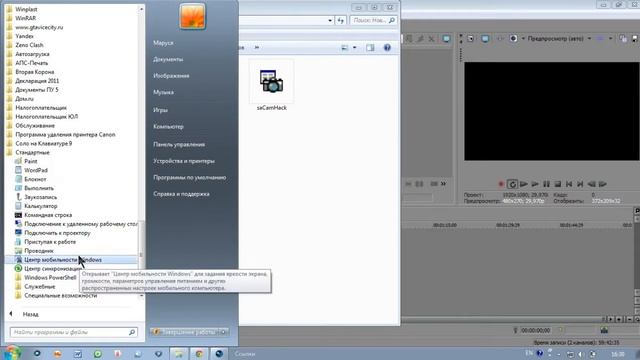This screenshot has height=360, width=640.
Task: Click the Explorer help question-mark icon
Action: tap(387, 48)
